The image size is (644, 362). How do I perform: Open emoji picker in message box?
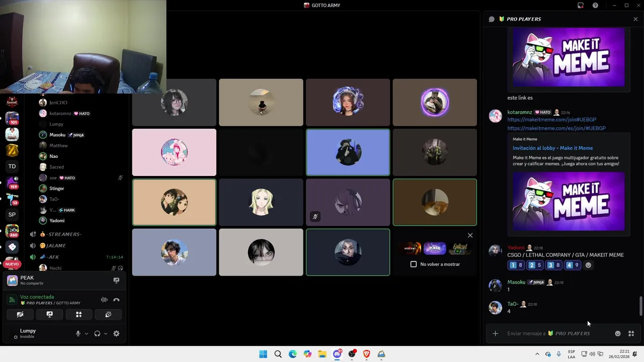(x=618, y=333)
